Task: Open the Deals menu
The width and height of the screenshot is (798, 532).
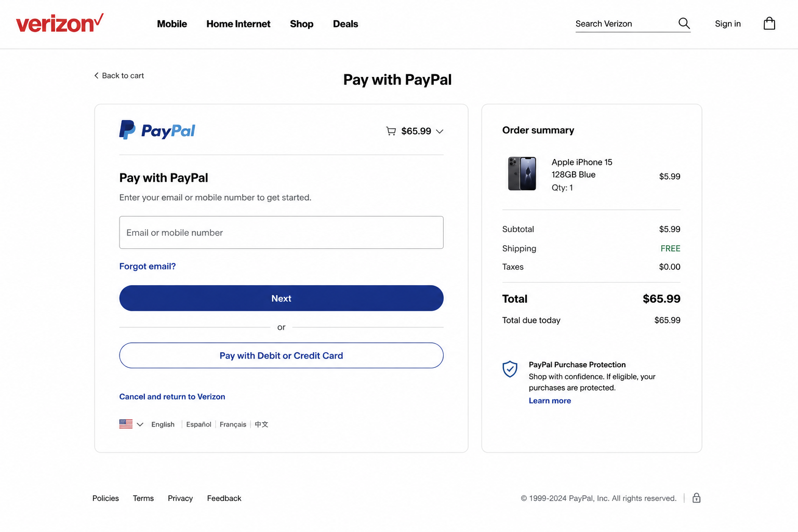Action: (x=345, y=24)
